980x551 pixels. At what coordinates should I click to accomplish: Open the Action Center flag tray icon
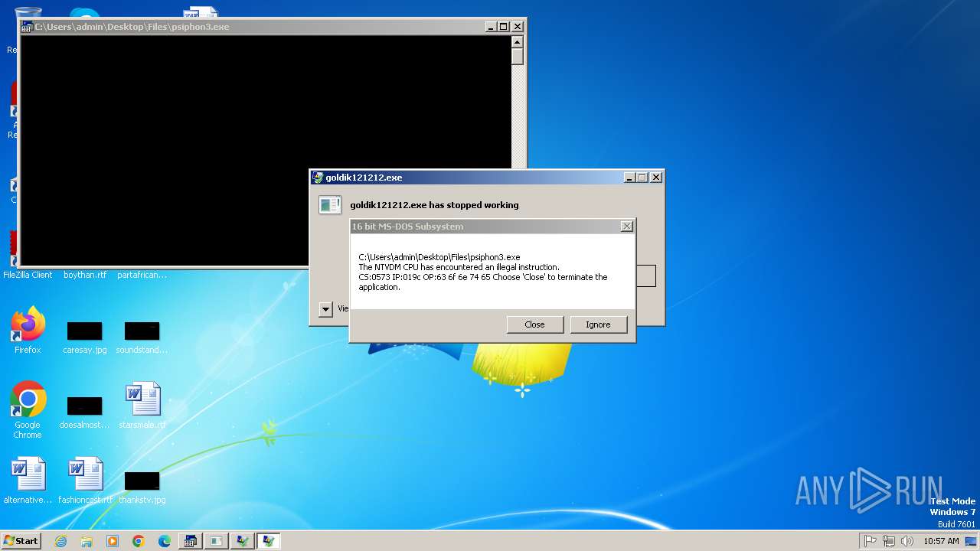pyautogui.click(x=871, y=541)
